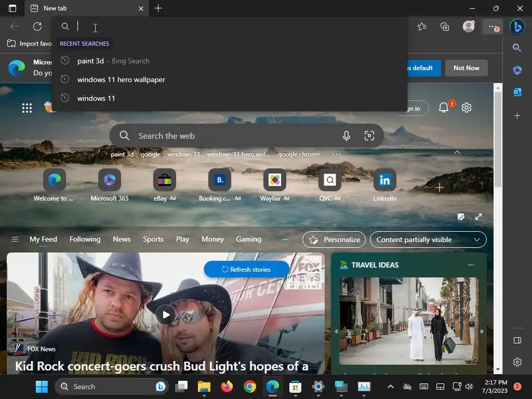Viewport: 532px width, 399px height.
Task: Collapse the quick links chevron
Action: 457,152
